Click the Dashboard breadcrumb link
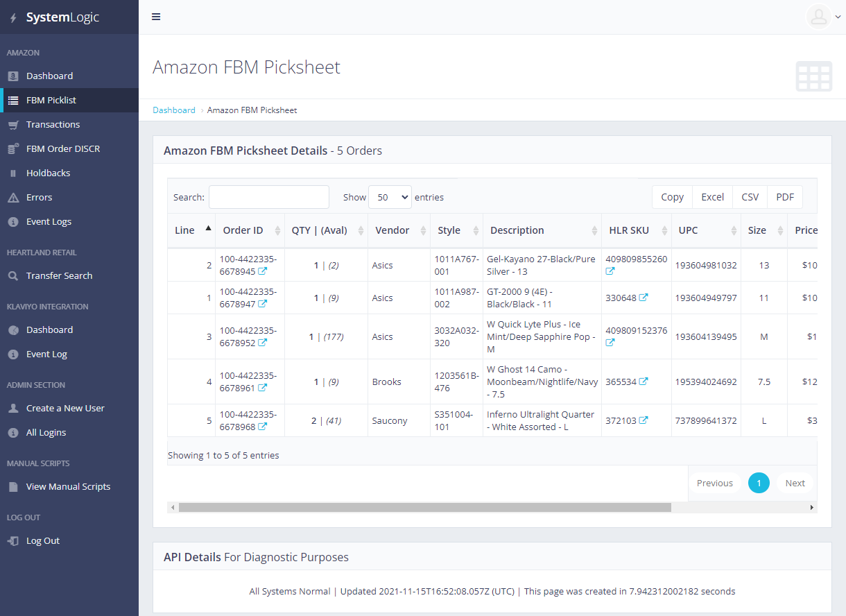Screen dimensions: 846x616 (x=174, y=110)
